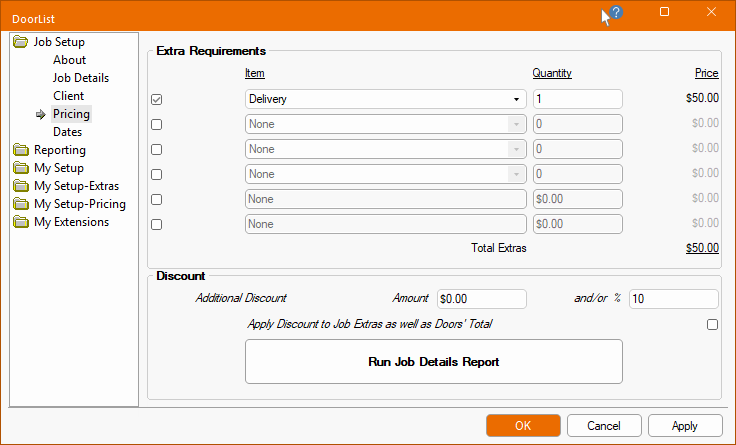Click the OK button
Viewport: 736px width, 445px height.
(x=523, y=425)
